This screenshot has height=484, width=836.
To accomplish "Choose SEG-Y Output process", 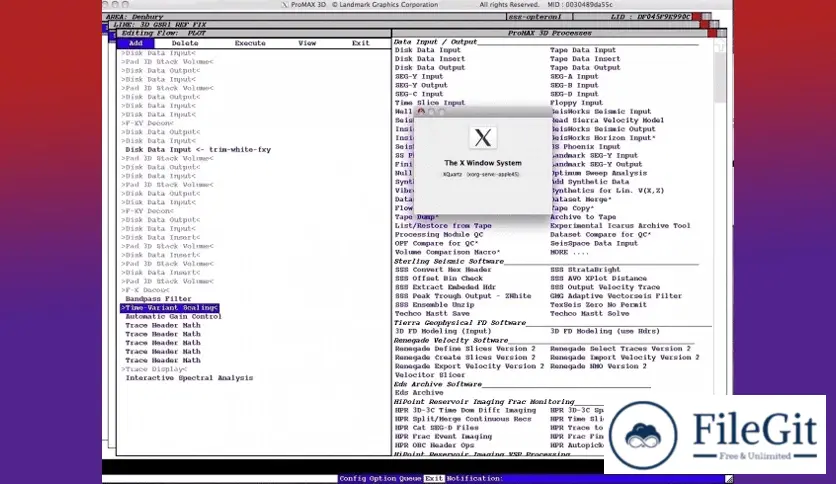I will point(421,85).
